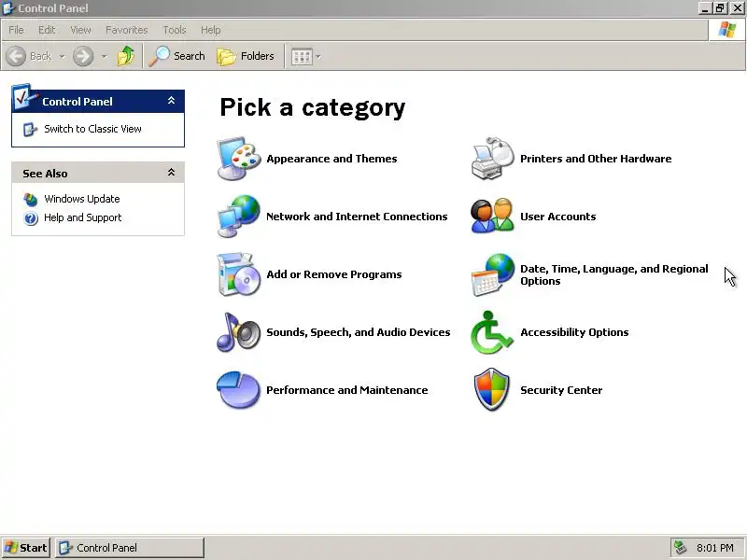Open Sounds, Speech, Audio Devices speaker icon
Viewport: 747px width, 560px height.
click(x=239, y=332)
